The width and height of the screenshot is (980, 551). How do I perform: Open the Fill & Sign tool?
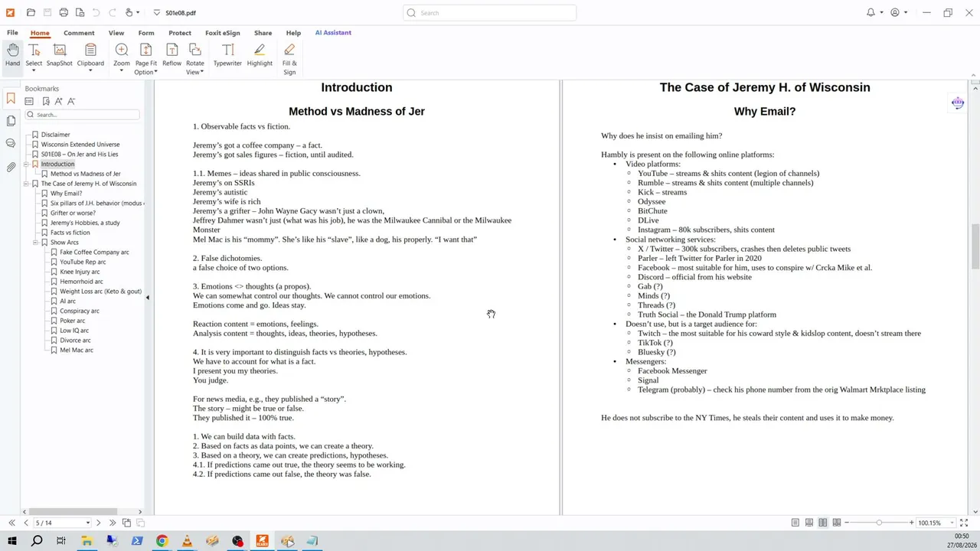pos(289,59)
